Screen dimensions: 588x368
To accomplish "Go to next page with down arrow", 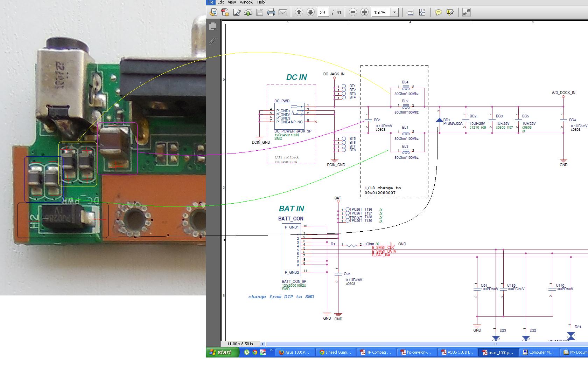I will [310, 12].
